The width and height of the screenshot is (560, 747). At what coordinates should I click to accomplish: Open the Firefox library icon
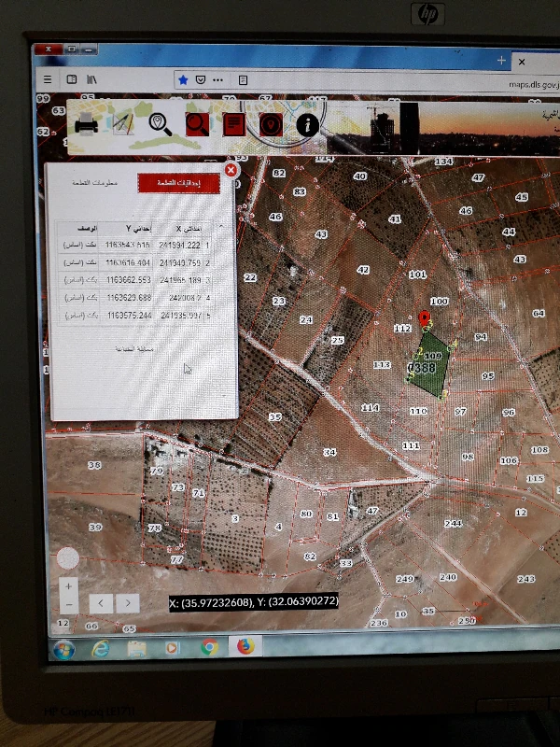point(91,79)
